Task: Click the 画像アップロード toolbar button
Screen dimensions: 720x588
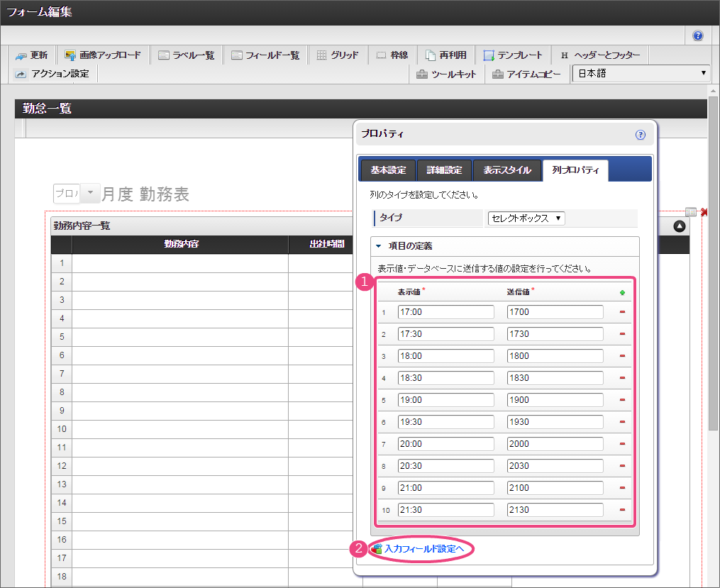Action: tap(102, 55)
